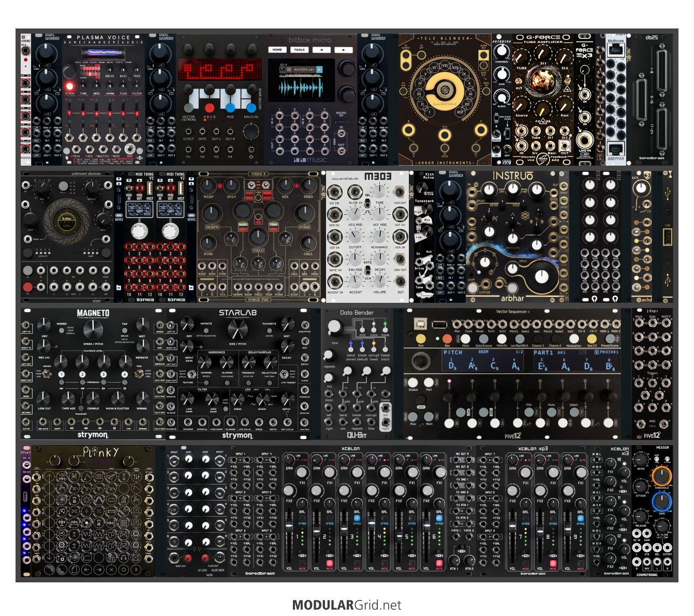Click the Select button on Vector Sequencer
This screenshot has width=694, height=616.
click(x=573, y=412)
